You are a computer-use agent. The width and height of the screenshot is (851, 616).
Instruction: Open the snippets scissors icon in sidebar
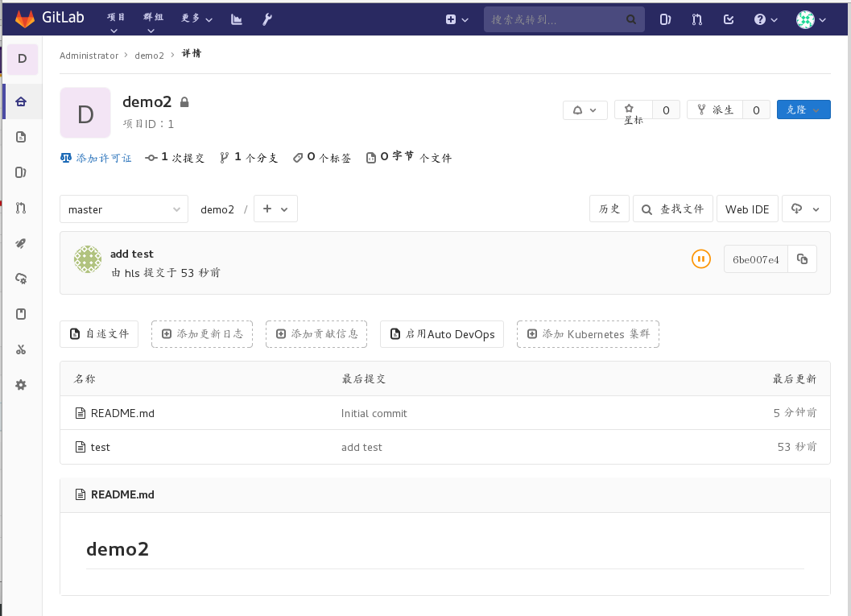[x=21, y=349]
